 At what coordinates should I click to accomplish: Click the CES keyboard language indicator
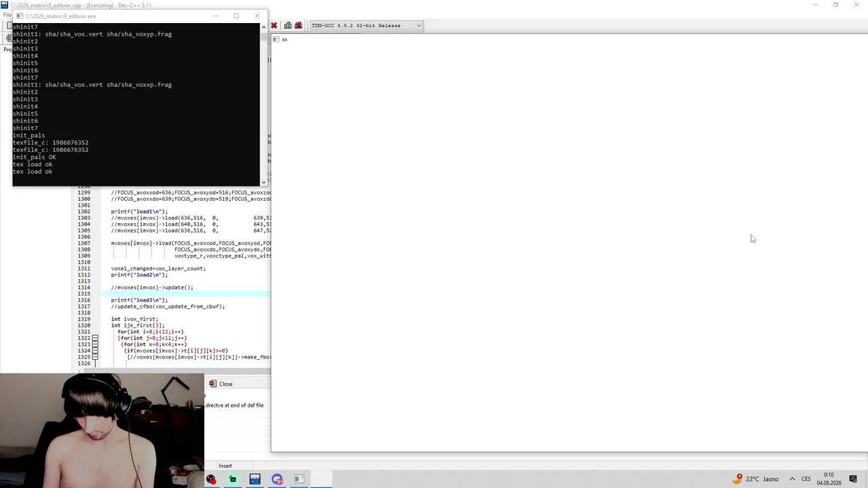[806, 479]
